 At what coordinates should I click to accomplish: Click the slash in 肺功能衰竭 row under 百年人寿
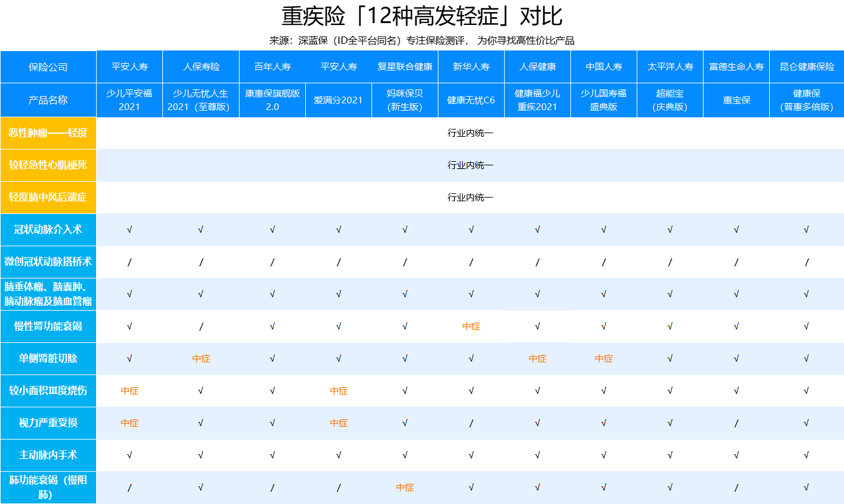pos(272,488)
